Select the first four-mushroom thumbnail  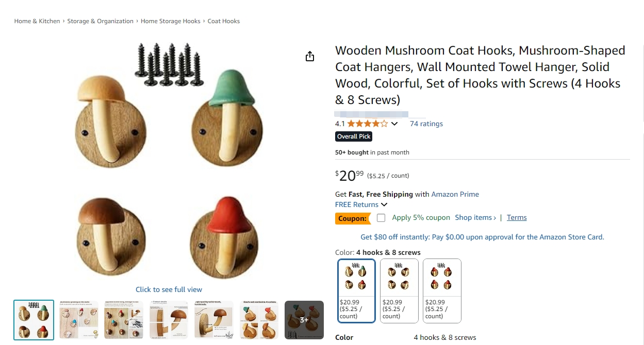pos(34,320)
